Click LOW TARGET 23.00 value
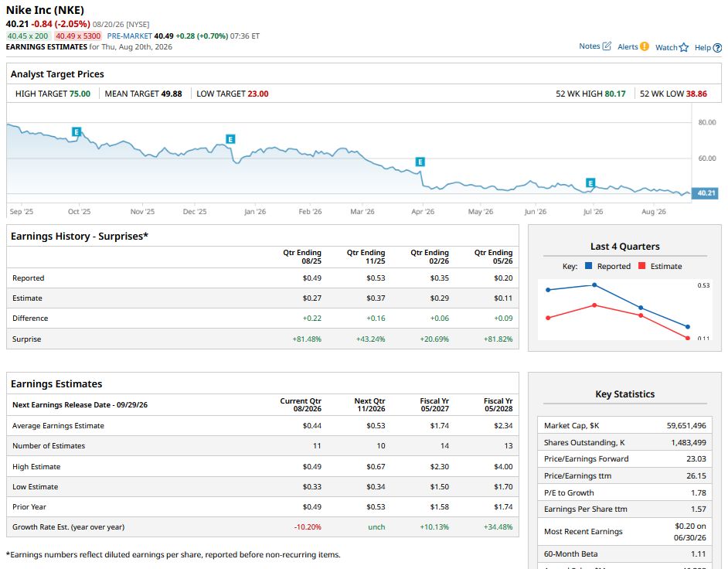The image size is (728, 569). 258,94
